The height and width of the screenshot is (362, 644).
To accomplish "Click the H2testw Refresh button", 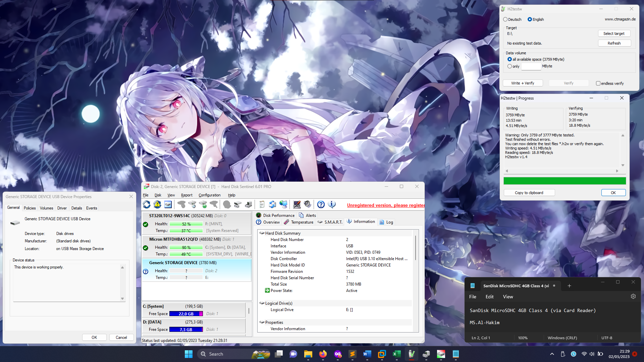I will pos(614,43).
